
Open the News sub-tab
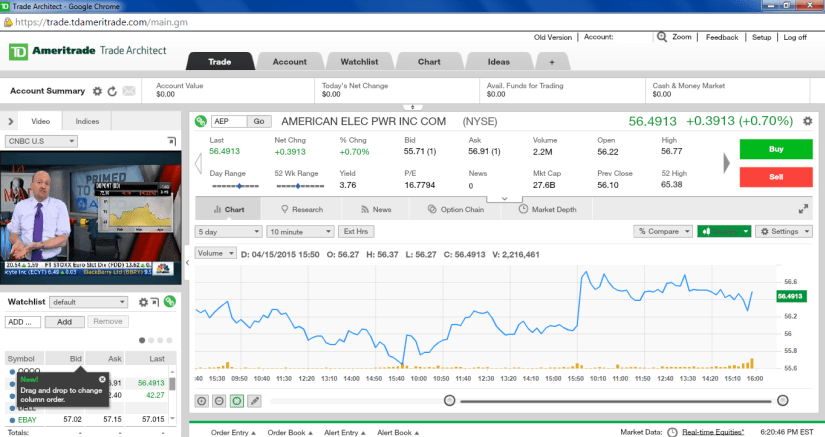tap(376, 209)
